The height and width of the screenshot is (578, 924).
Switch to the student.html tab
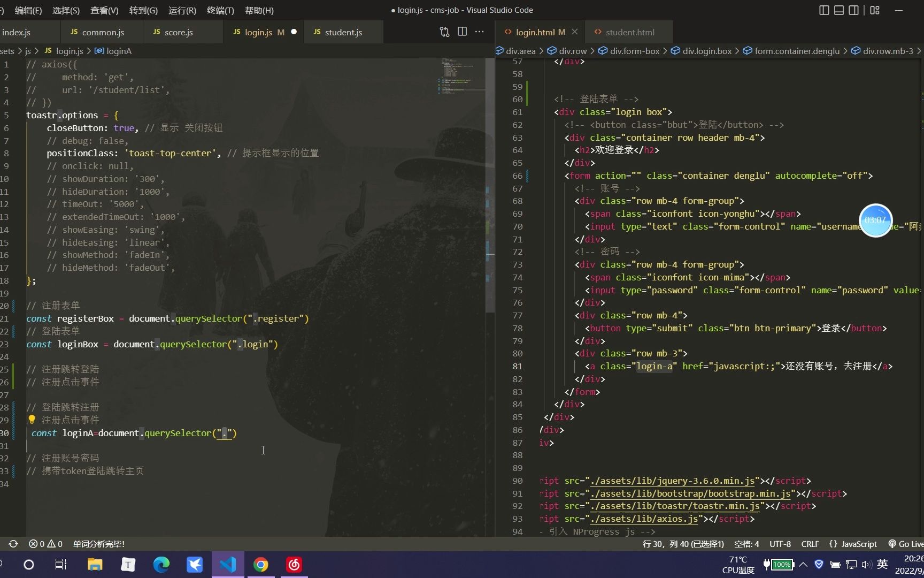click(x=629, y=32)
